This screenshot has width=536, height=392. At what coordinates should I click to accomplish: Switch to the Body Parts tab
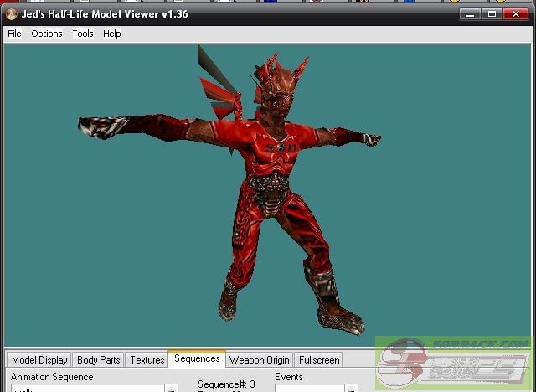click(99, 360)
